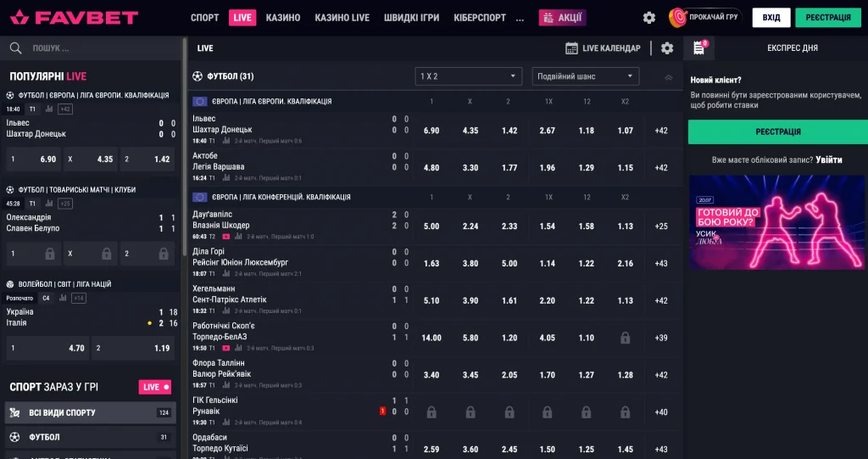The height and width of the screenshot is (459, 868).
Task: Click stats icon in popular Олександрія card
Action: tap(48, 204)
